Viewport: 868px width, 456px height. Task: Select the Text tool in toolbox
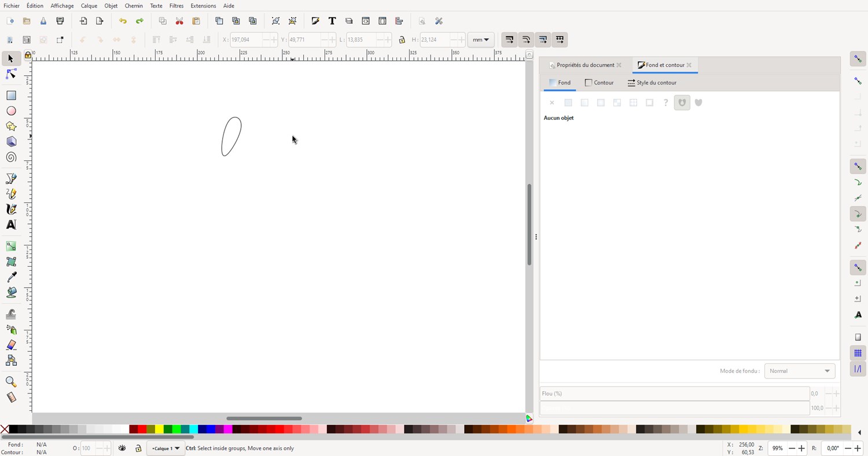click(11, 225)
